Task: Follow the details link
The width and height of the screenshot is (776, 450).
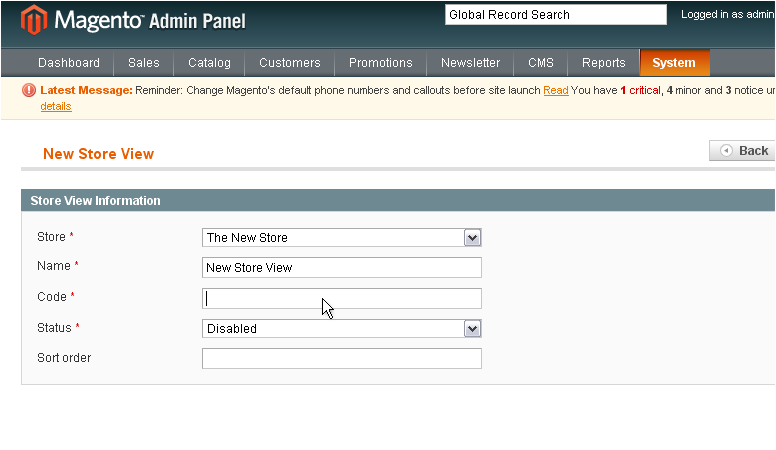Action: click(56, 106)
